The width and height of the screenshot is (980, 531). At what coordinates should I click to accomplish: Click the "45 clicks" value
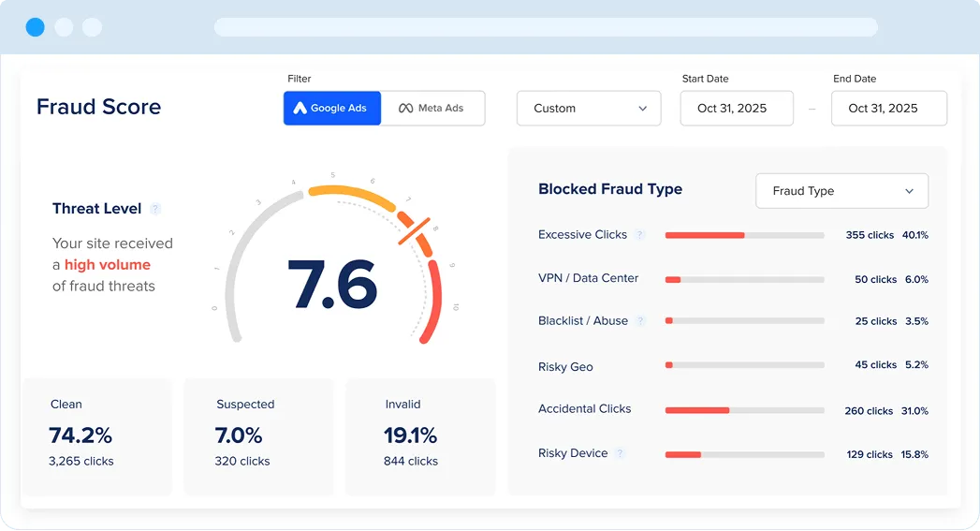coord(875,364)
